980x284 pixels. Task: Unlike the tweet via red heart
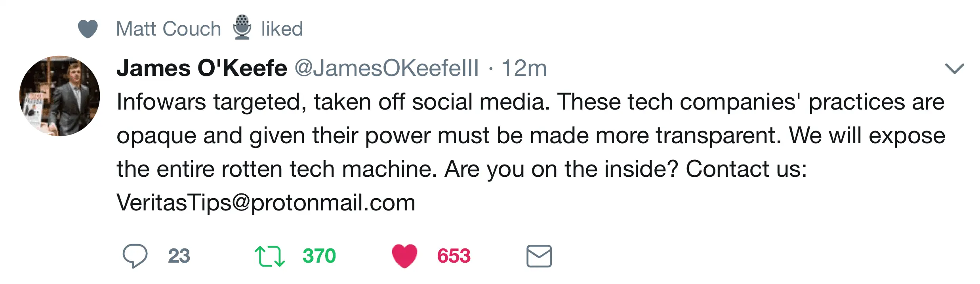(x=404, y=256)
